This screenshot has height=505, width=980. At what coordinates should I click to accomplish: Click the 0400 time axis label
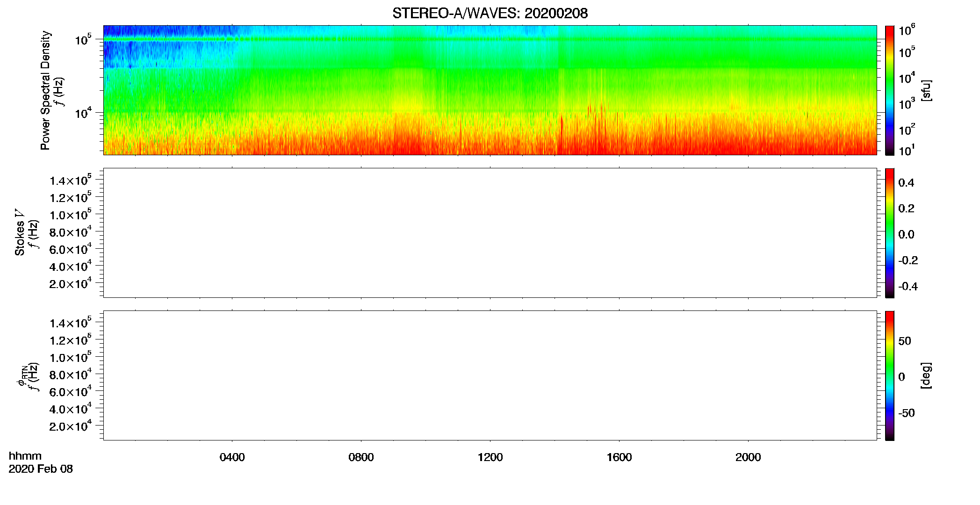point(232,457)
